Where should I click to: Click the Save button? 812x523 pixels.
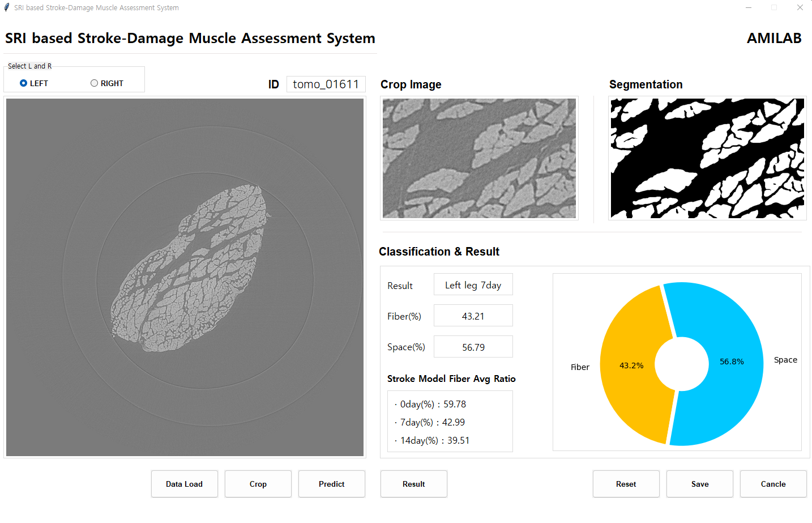(700, 484)
